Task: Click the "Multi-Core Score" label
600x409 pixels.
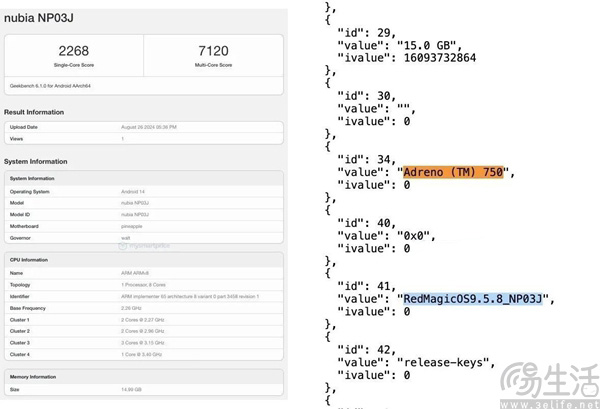Action: point(214,65)
